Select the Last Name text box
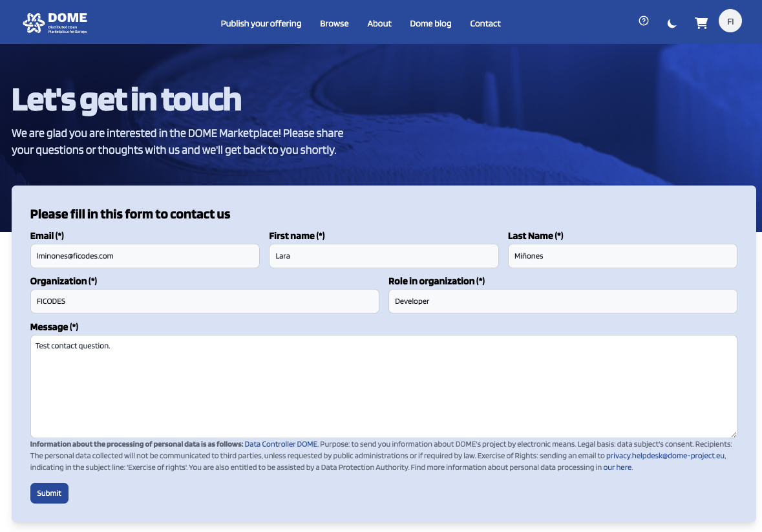 (x=622, y=256)
